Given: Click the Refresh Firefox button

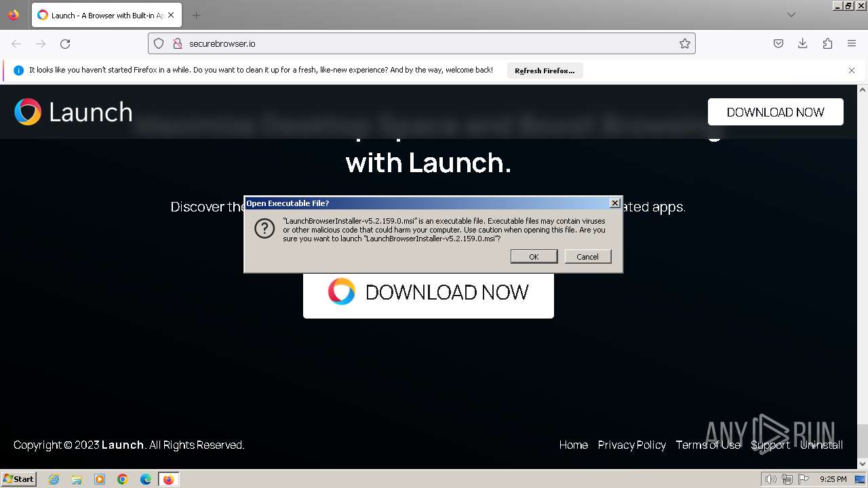Looking at the screenshot, I should 545,70.
